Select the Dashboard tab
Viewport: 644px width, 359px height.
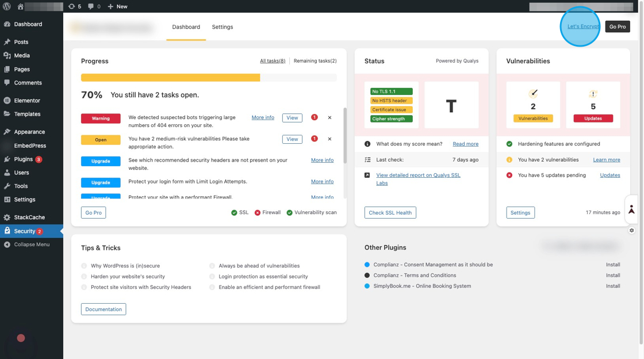pyautogui.click(x=186, y=27)
